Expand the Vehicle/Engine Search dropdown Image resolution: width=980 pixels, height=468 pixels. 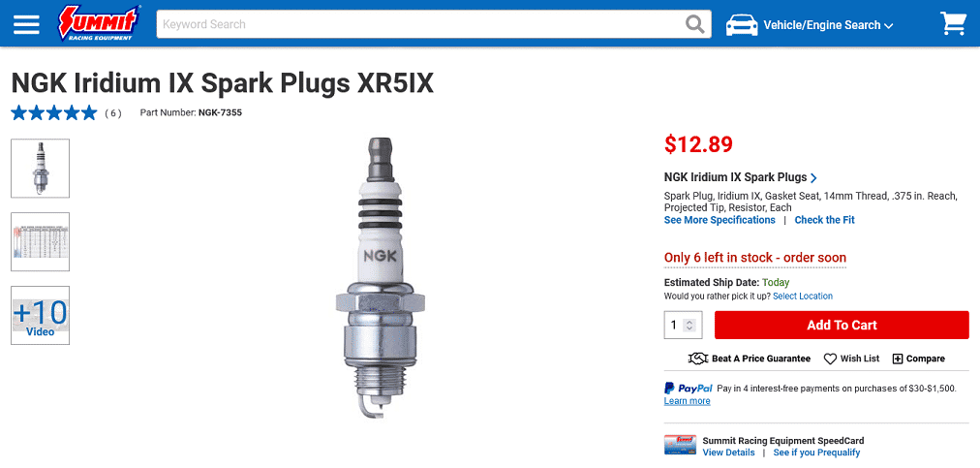pyautogui.click(x=828, y=25)
